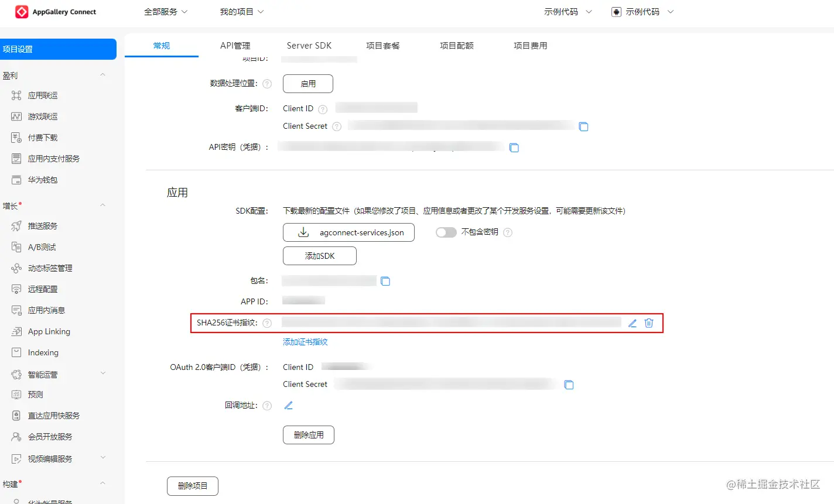This screenshot has width=834, height=504.
Task: Click the 添加SDK button
Action: tap(320, 256)
